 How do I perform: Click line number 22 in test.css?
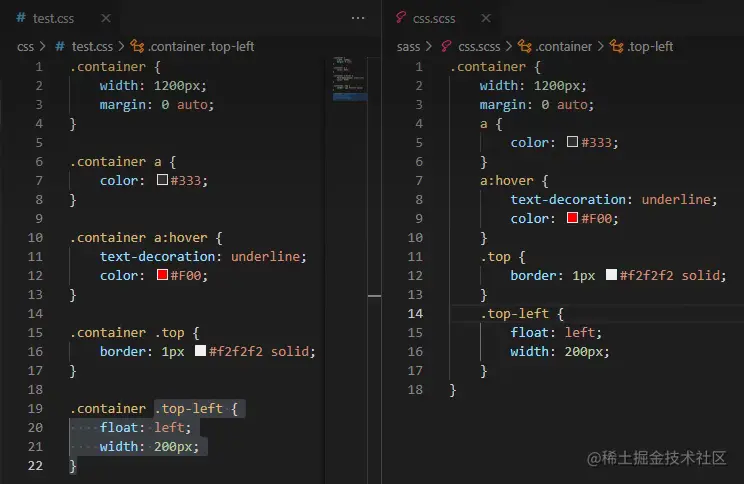coord(35,465)
